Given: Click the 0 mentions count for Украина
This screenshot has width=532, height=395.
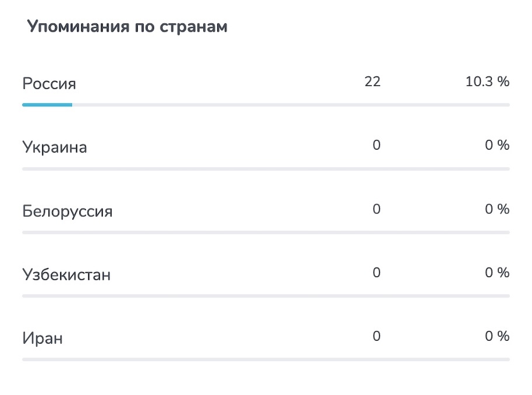Looking at the screenshot, I should pyautogui.click(x=376, y=145).
